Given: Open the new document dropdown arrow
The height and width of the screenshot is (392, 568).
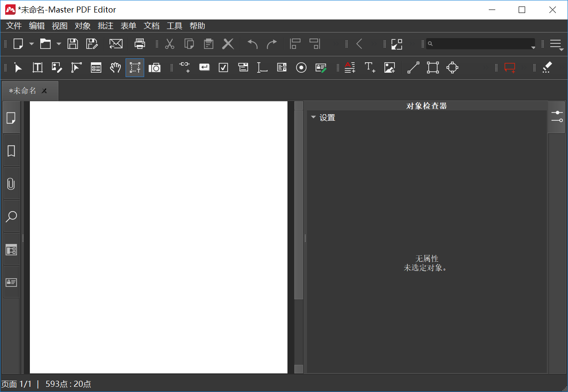Looking at the screenshot, I should pos(32,44).
